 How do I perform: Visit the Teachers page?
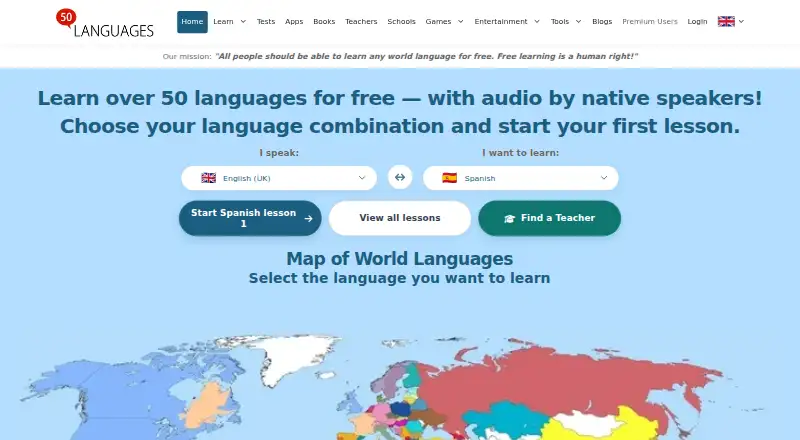[x=361, y=22]
